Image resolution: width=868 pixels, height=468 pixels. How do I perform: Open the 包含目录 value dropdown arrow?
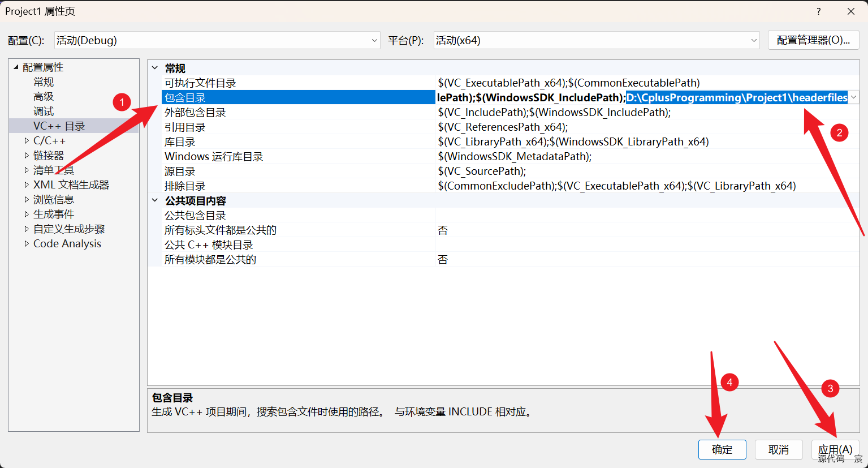pyautogui.click(x=854, y=97)
